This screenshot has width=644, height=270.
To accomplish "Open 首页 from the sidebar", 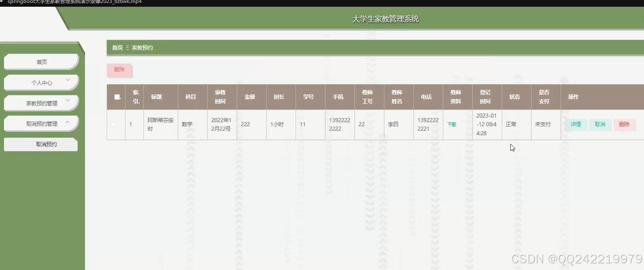I will click(x=41, y=61).
